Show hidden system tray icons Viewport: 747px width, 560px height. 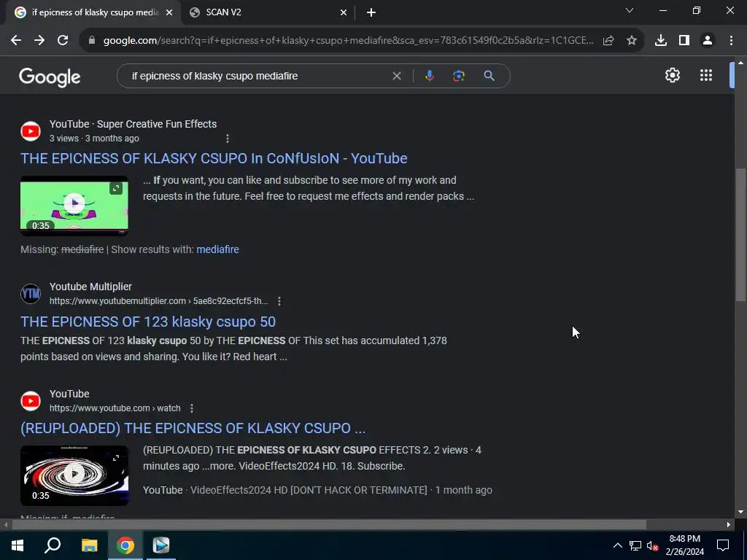(617, 545)
